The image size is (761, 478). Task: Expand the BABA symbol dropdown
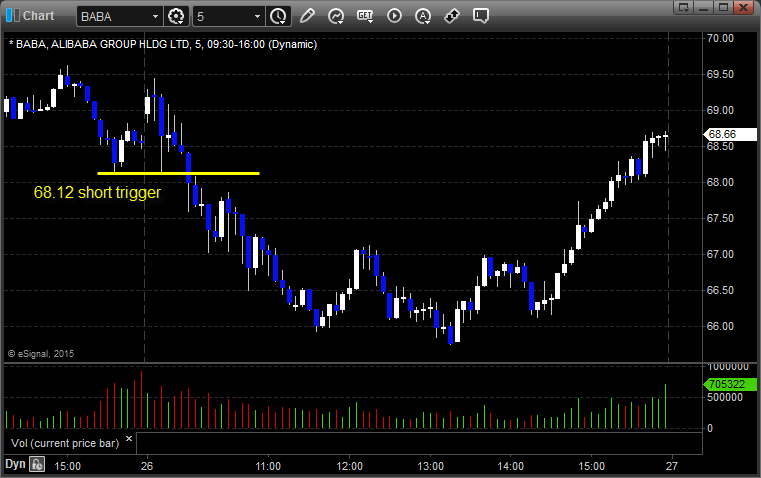point(155,16)
